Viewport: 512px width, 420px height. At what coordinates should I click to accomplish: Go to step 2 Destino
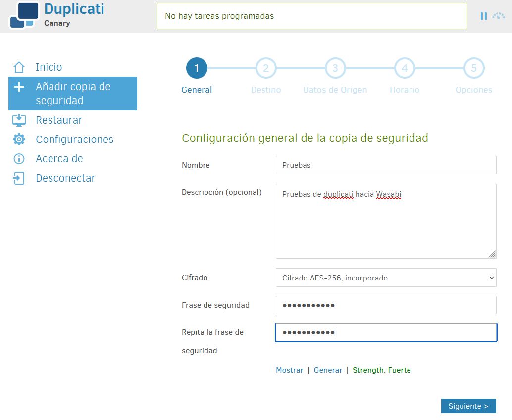(266, 68)
